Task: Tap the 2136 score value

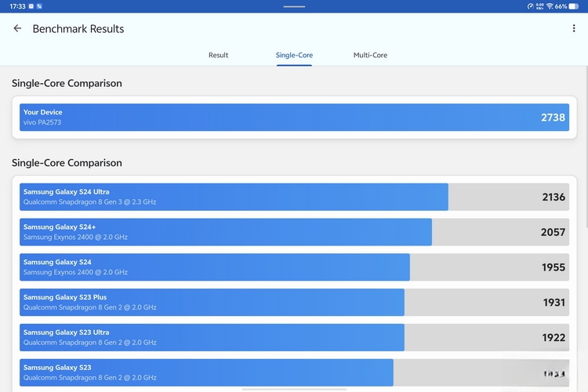Action: coord(554,197)
